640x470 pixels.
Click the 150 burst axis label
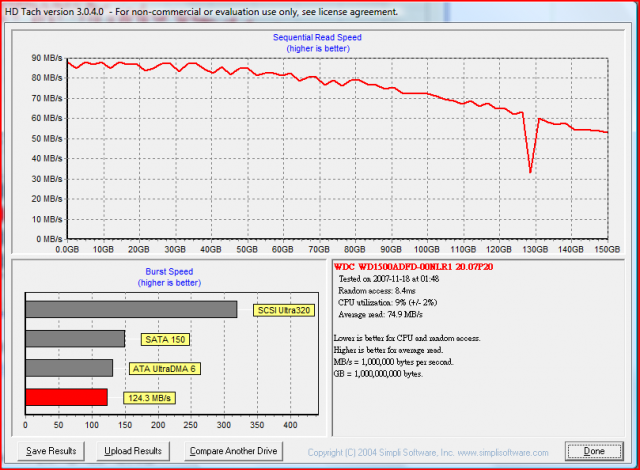[125, 425]
